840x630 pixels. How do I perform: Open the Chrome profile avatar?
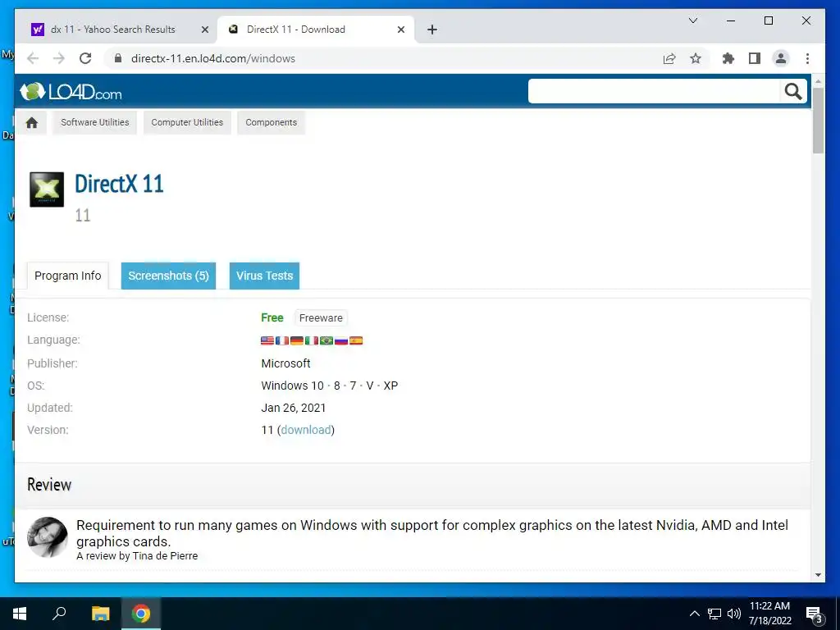pos(781,58)
